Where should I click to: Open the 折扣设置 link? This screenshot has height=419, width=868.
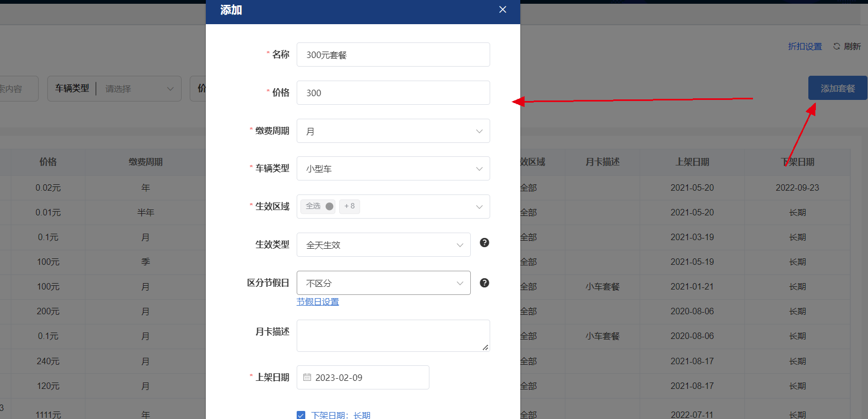pos(805,47)
